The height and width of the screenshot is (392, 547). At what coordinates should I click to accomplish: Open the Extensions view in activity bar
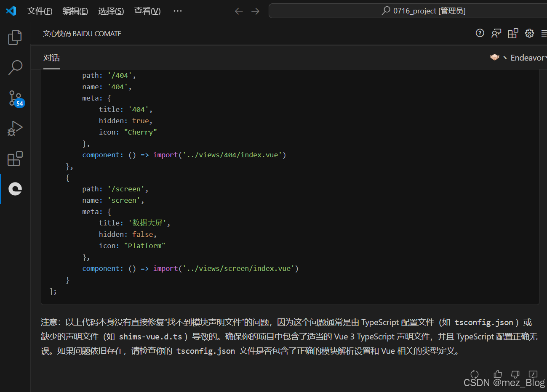coord(15,159)
